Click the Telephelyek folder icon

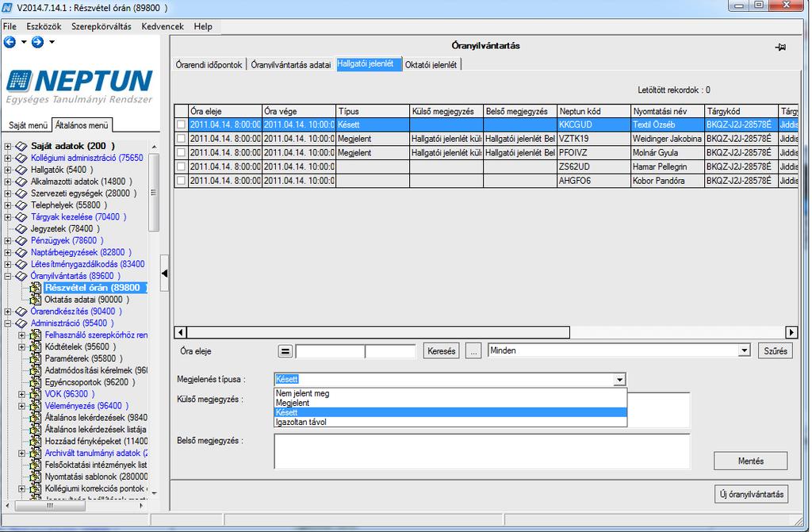[x=21, y=205]
